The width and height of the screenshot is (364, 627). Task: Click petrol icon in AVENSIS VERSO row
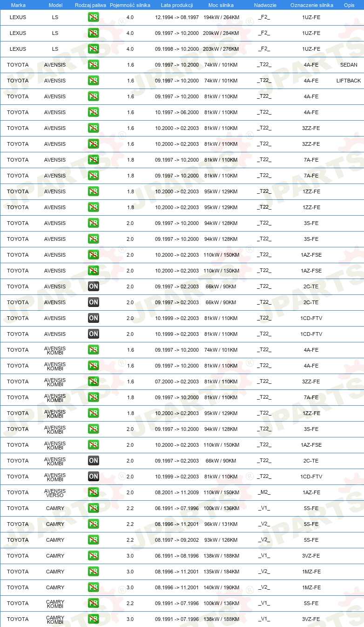93,492
